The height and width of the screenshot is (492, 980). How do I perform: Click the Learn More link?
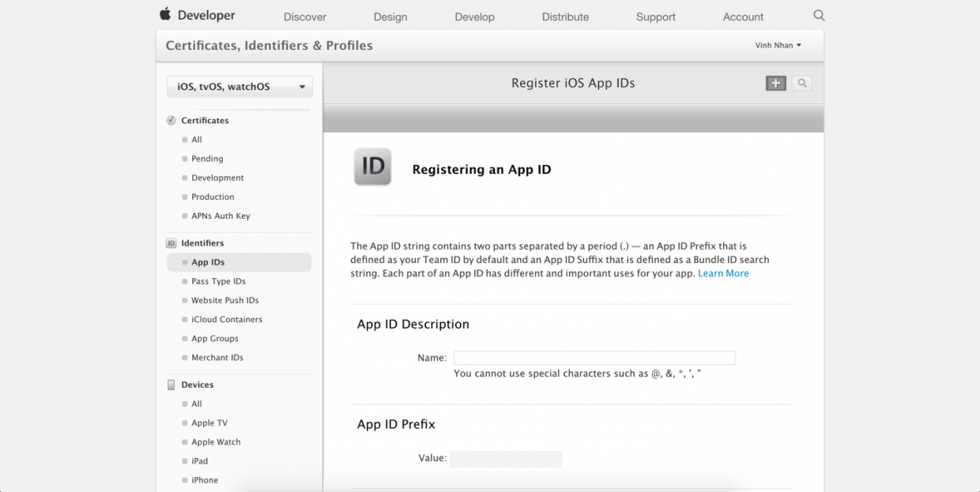click(x=722, y=272)
